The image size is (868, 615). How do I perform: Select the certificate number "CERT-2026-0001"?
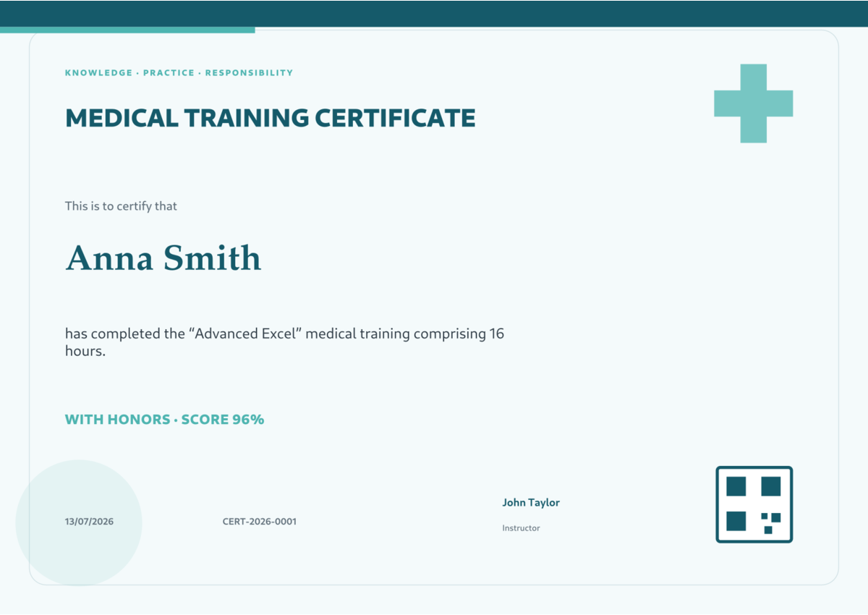(260, 522)
